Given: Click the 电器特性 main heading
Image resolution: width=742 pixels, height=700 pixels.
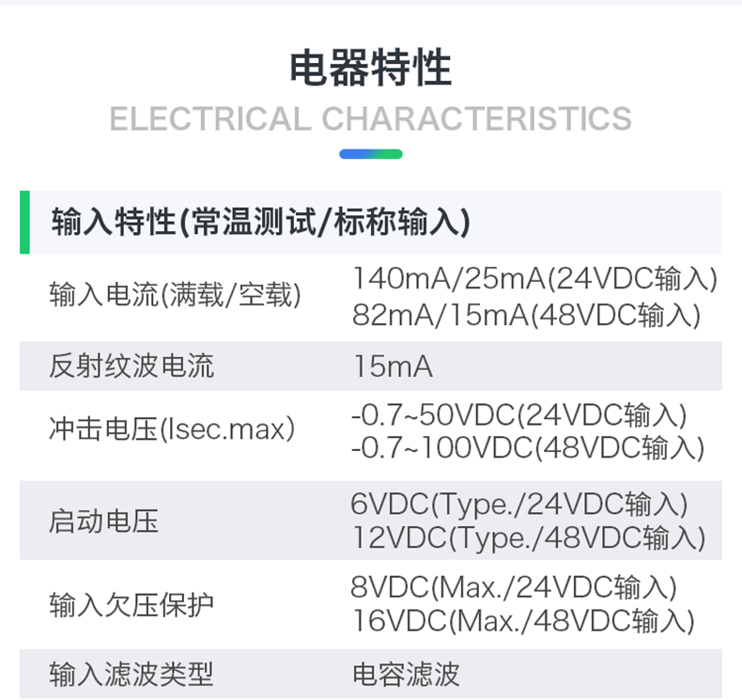Looking at the screenshot, I should (x=370, y=69).
